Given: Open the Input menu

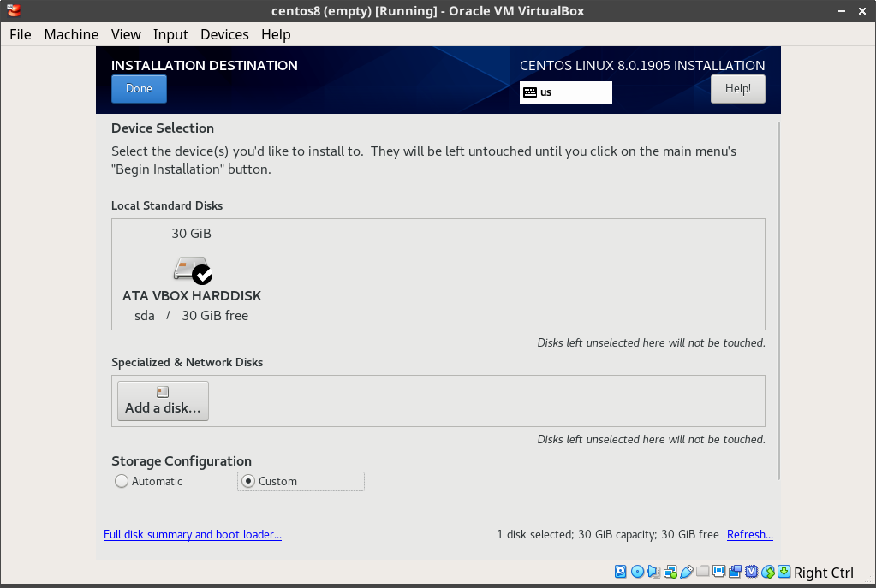Looking at the screenshot, I should (170, 34).
